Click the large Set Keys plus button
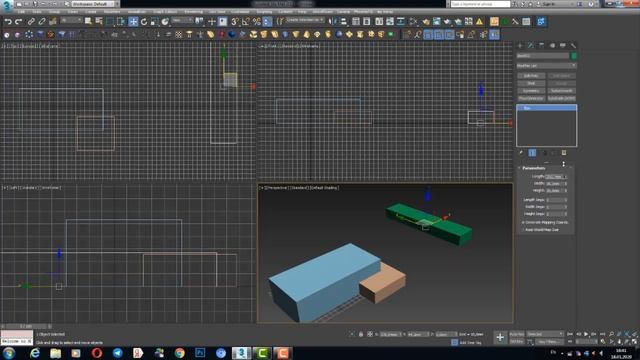 [500, 337]
